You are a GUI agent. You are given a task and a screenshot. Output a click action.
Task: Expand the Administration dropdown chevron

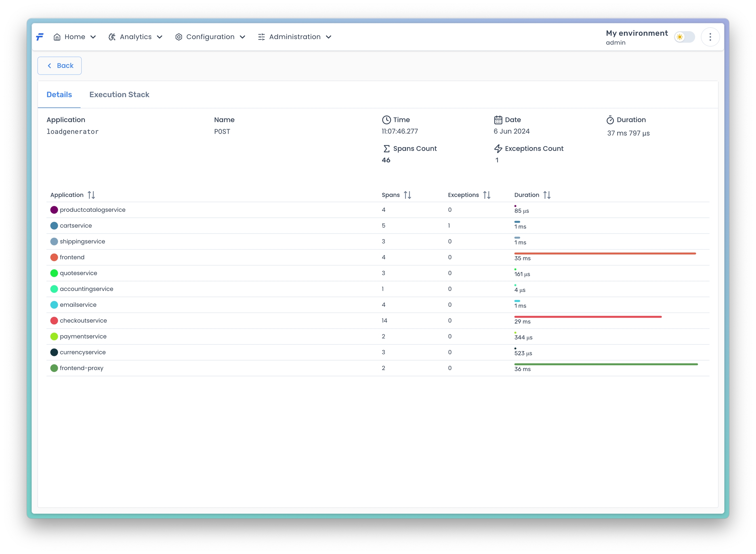(328, 37)
